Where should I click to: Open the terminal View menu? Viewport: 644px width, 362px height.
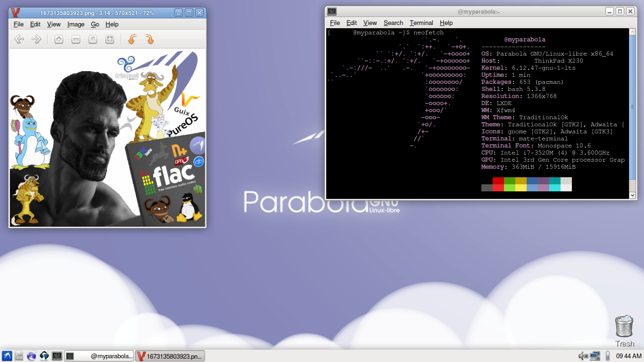pyautogui.click(x=370, y=23)
